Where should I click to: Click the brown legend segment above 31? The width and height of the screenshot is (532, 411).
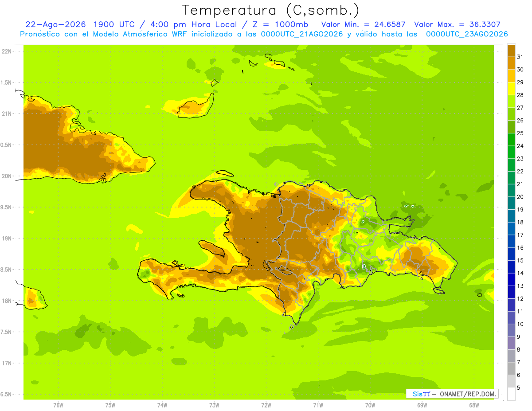(x=511, y=51)
